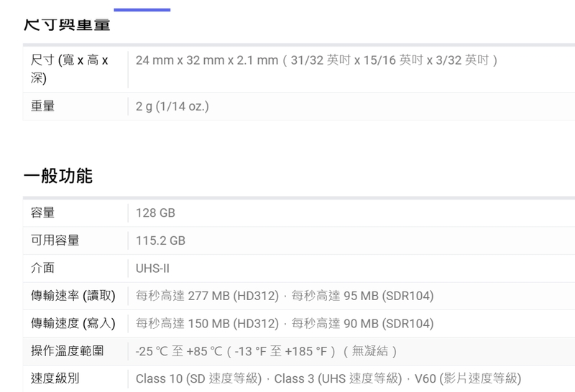Click the 重量 row label

pyautogui.click(x=42, y=106)
